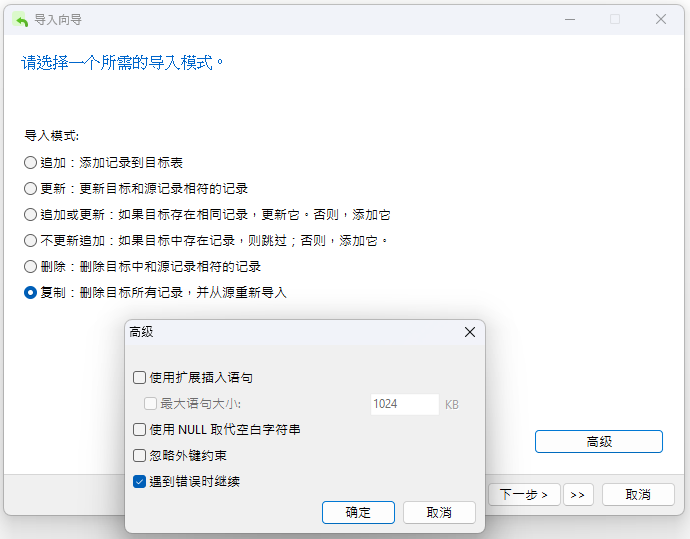The width and height of the screenshot is (690, 539).
Task: Cancel the import wizard with 取消
Action: pos(638,495)
